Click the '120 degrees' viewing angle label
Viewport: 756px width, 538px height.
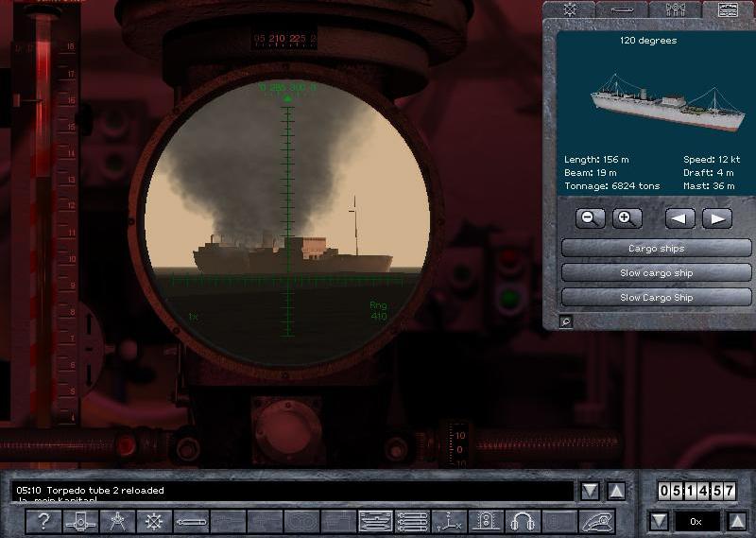pyautogui.click(x=648, y=41)
